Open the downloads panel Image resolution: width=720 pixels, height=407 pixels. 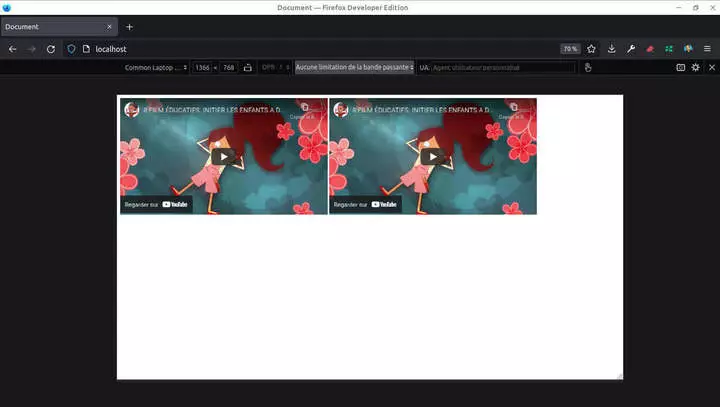coord(612,49)
